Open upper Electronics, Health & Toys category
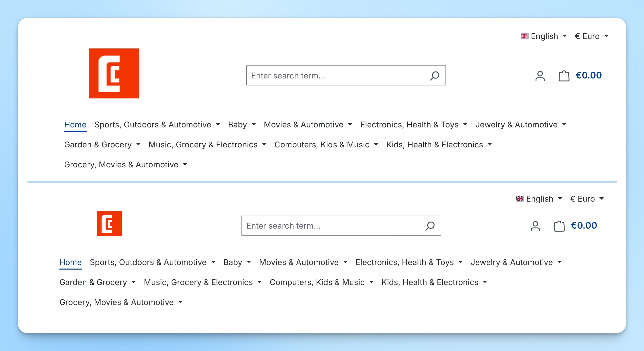This screenshot has height=351, width=644. coord(414,125)
